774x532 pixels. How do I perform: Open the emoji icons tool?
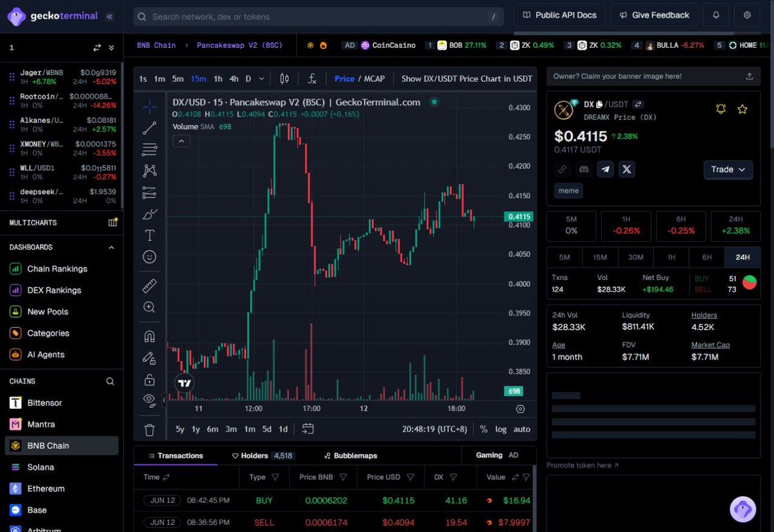[150, 257]
